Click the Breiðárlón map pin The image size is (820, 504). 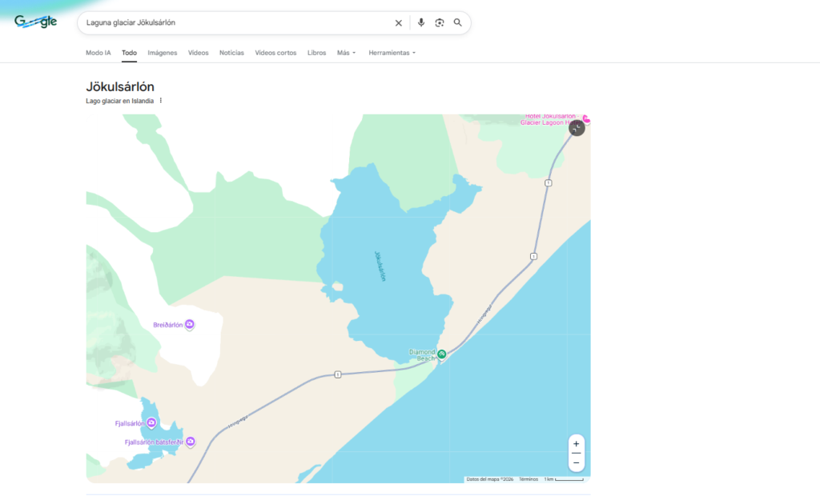(190, 325)
